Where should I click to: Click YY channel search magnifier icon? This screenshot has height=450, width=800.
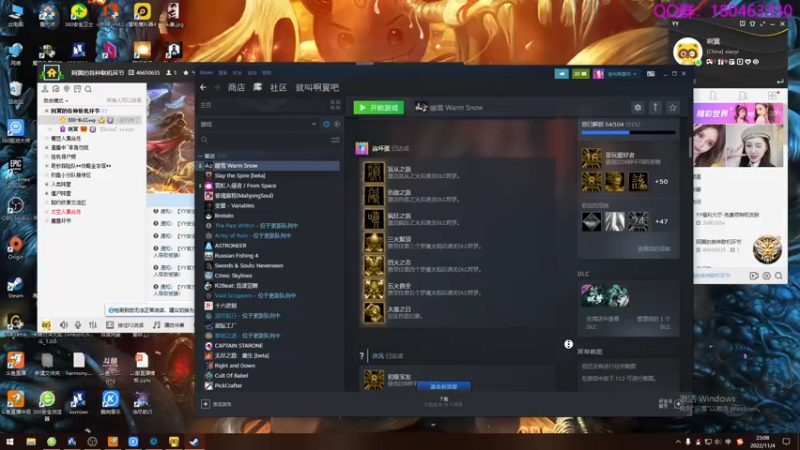click(88, 89)
